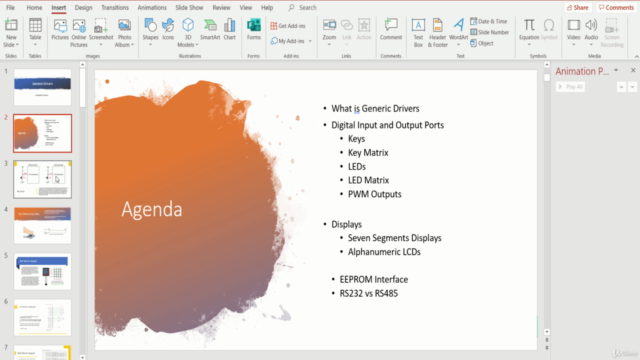The image size is (640, 360).
Task: Click the Agenda title text
Action: tap(152, 209)
